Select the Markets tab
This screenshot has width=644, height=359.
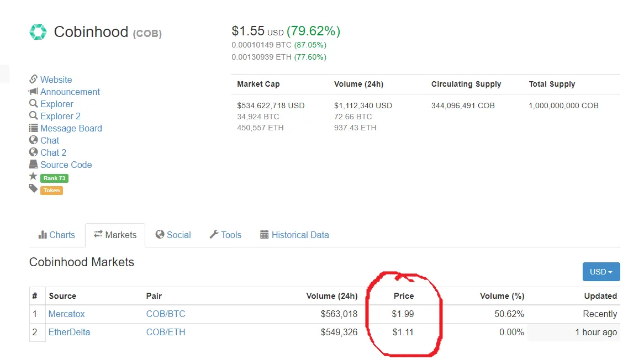115,235
